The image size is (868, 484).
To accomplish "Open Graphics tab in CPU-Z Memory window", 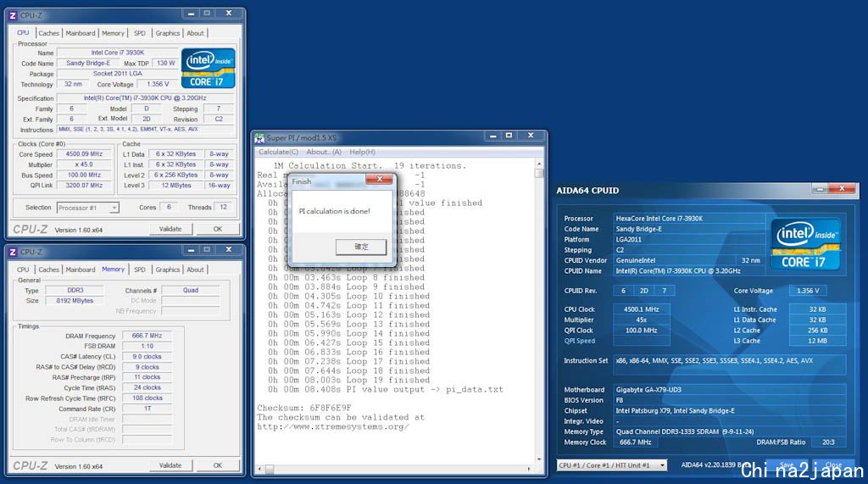I will pos(167,270).
